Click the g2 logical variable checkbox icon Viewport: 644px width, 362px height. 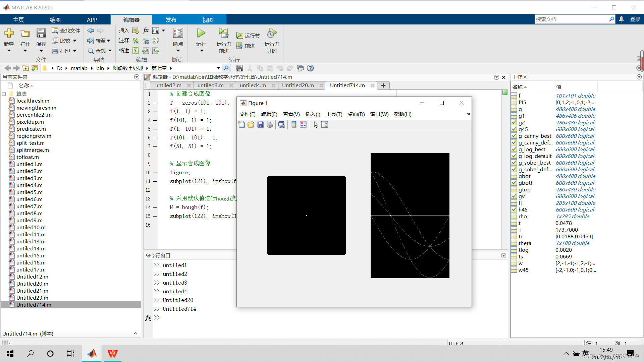tap(514, 123)
